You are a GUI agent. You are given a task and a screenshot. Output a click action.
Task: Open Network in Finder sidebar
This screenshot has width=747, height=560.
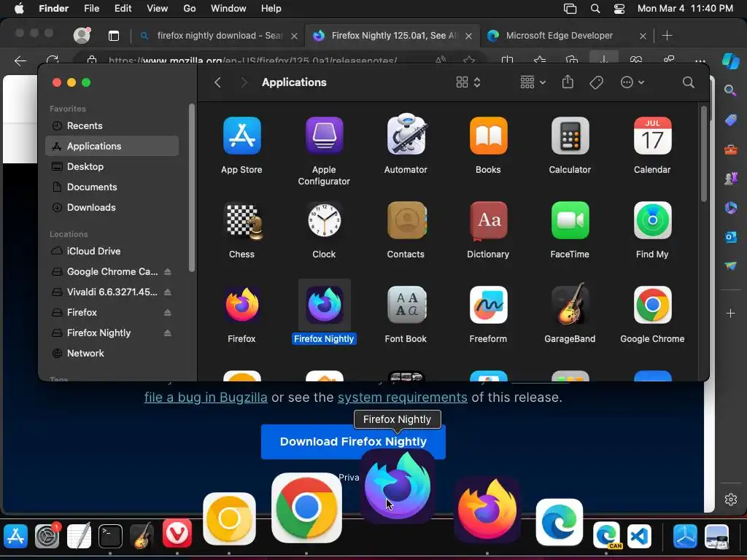(x=112, y=354)
